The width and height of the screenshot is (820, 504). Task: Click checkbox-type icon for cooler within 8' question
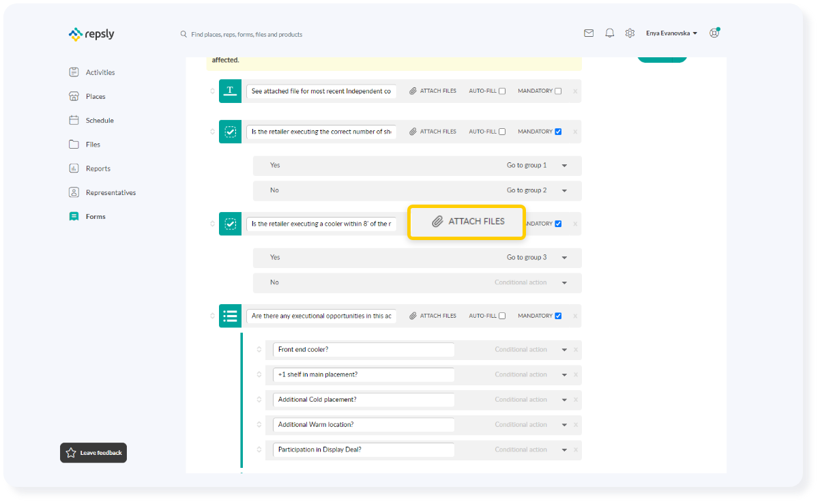[231, 224]
